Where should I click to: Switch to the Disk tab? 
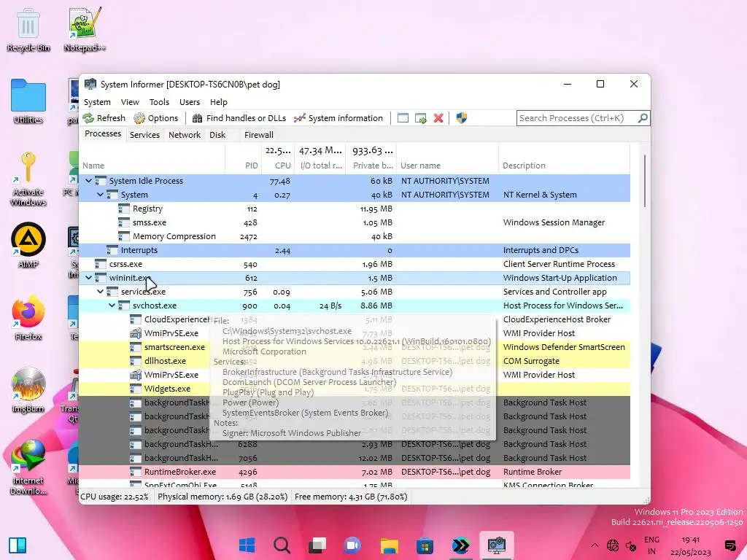(217, 135)
